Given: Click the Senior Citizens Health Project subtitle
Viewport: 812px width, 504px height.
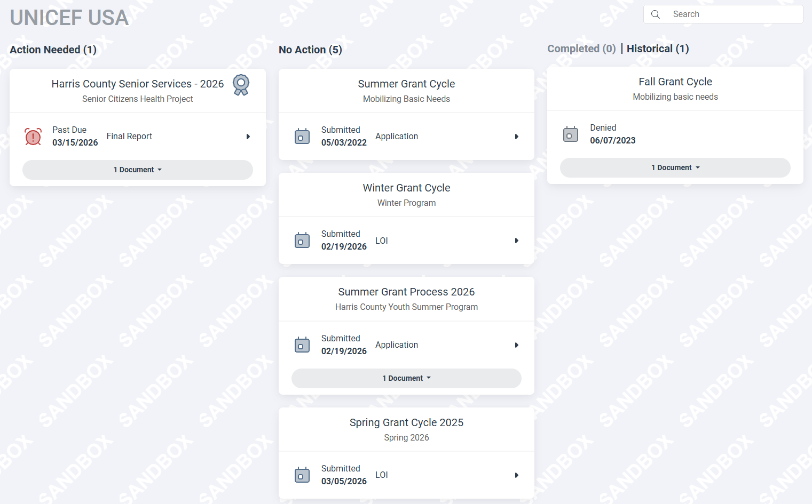Looking at the screenshot, I should (x=138, y=99).
